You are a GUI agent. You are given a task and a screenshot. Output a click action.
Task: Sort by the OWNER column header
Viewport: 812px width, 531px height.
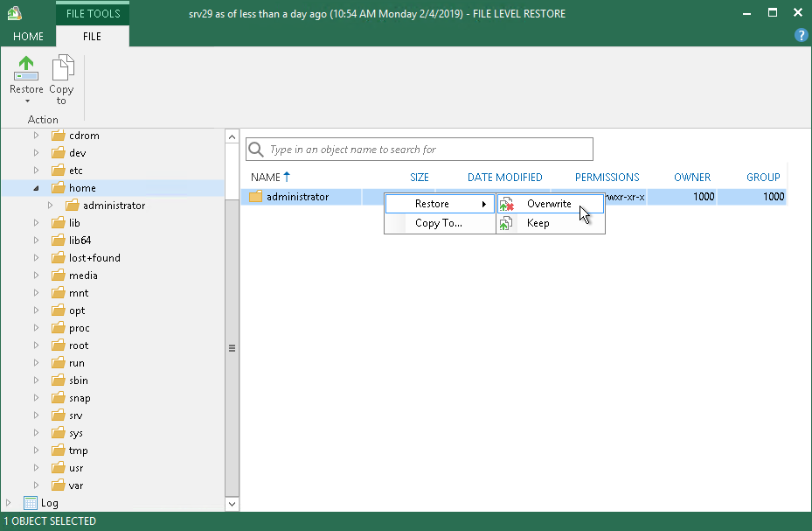point(692,178)
